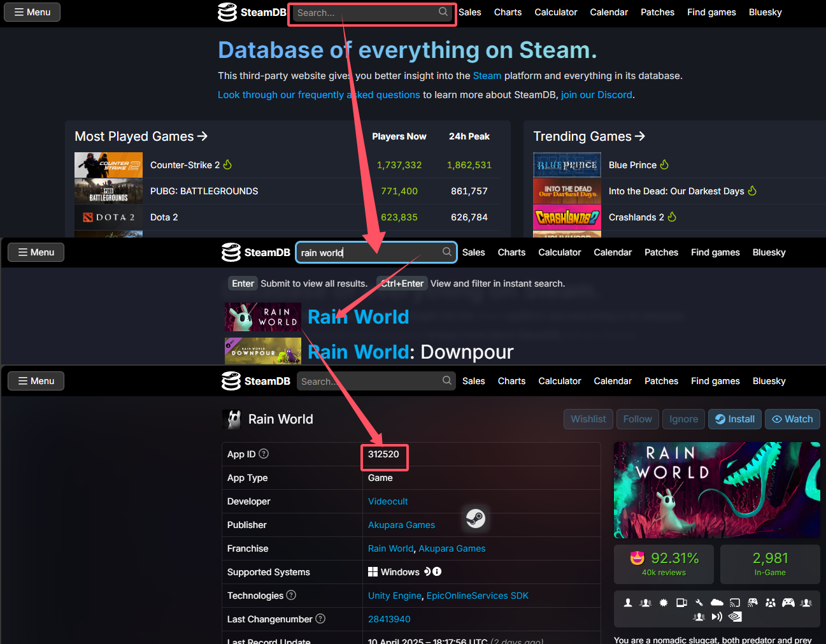This screenshot has height=644, width=826.
Task: Click the gamepad controller support icon
Action: pyautogui.click(x=788, y=603)
